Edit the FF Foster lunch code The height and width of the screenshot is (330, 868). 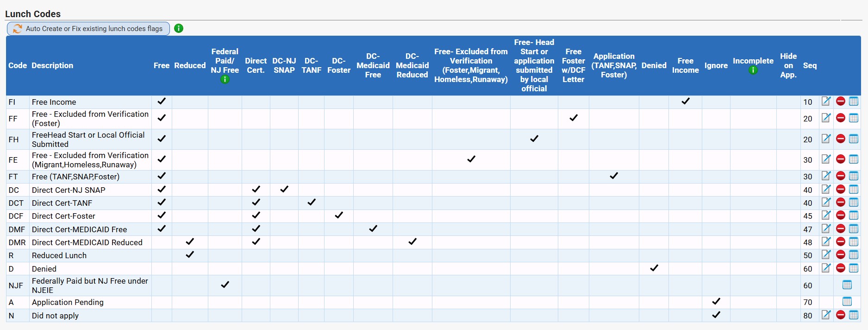click(826, 118)
